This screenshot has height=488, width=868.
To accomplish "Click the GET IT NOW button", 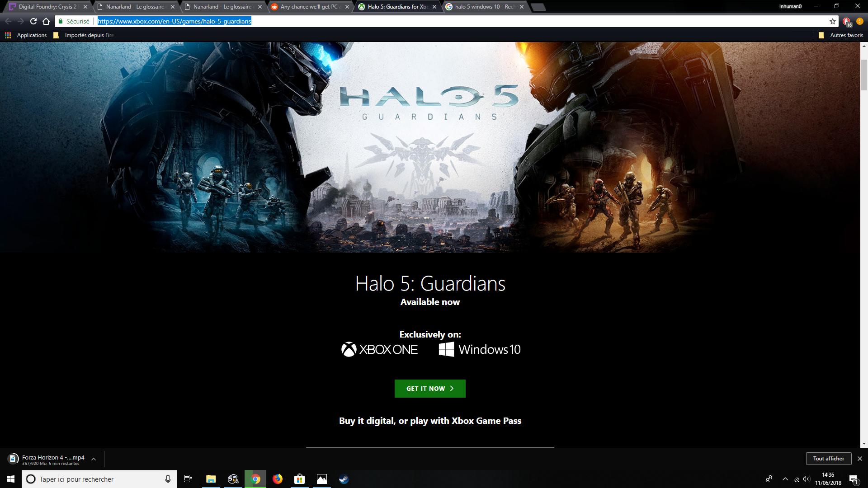I will (430, 389).
